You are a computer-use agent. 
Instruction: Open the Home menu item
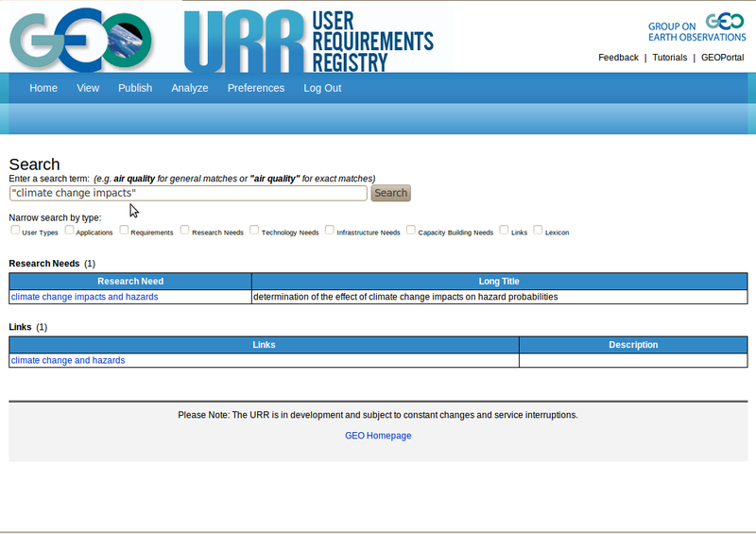43,88
